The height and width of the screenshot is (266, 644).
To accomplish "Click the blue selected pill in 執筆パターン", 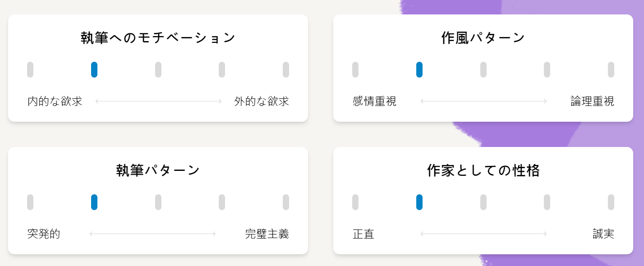I will click(94, 202).
